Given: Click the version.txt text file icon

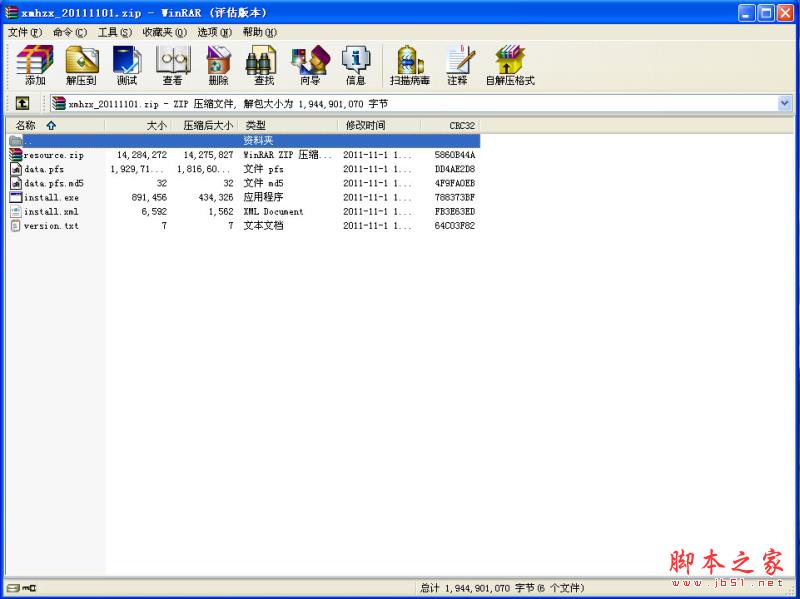Looking at the screenshot, I should [16, 226].
